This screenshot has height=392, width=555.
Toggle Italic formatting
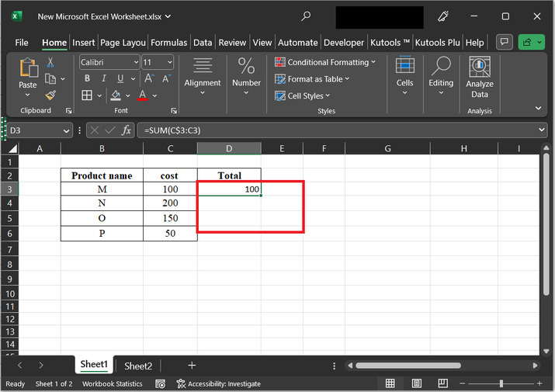[x=103, y=78]
